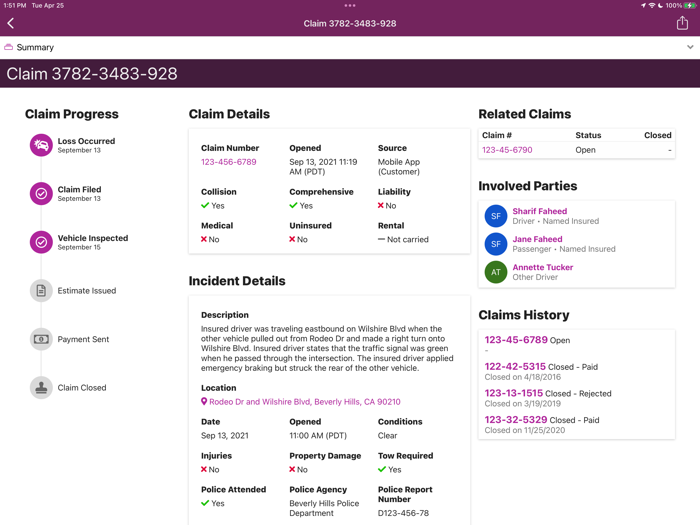
Task: Tap the red X beside Injuries No
Action: (x=204, y=469)
